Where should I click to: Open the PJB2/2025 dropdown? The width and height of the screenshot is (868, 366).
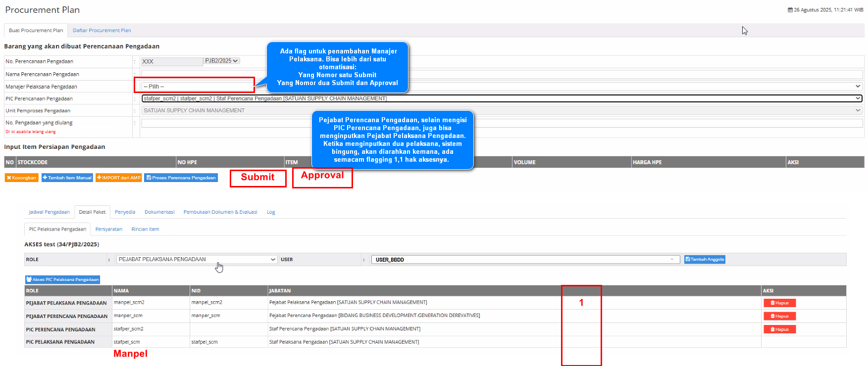[x=222, y=61]
